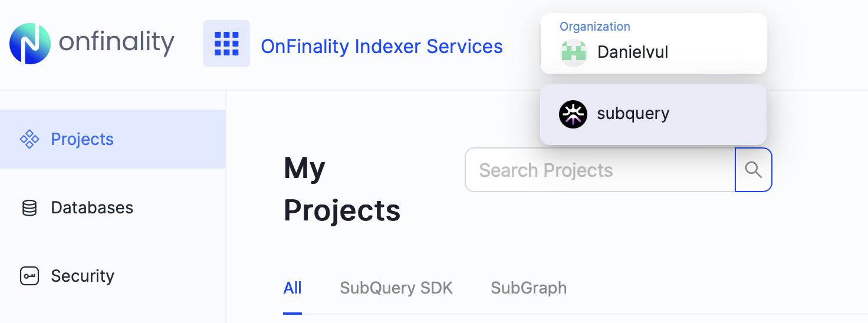Focus the Search Projects input field

tap(600, 170)
